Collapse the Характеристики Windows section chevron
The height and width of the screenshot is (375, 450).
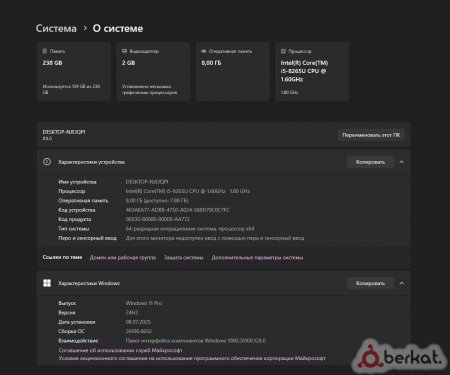[402, 283]
